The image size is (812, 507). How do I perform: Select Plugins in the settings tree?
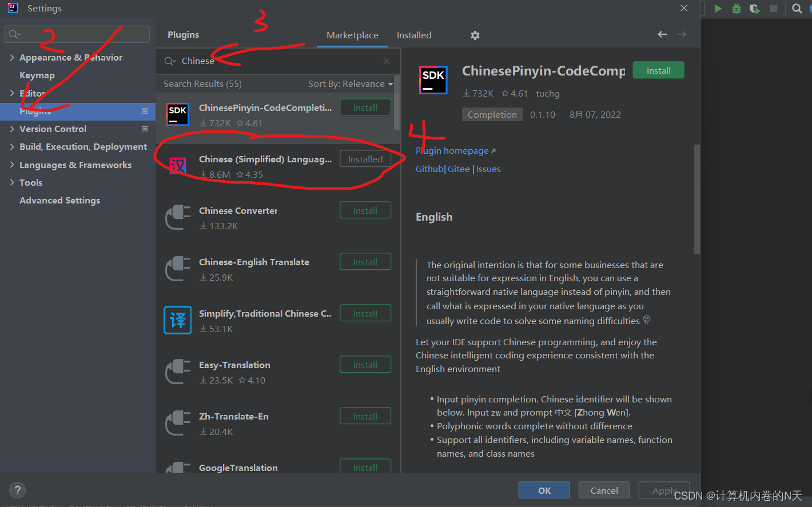pos(78,111)
